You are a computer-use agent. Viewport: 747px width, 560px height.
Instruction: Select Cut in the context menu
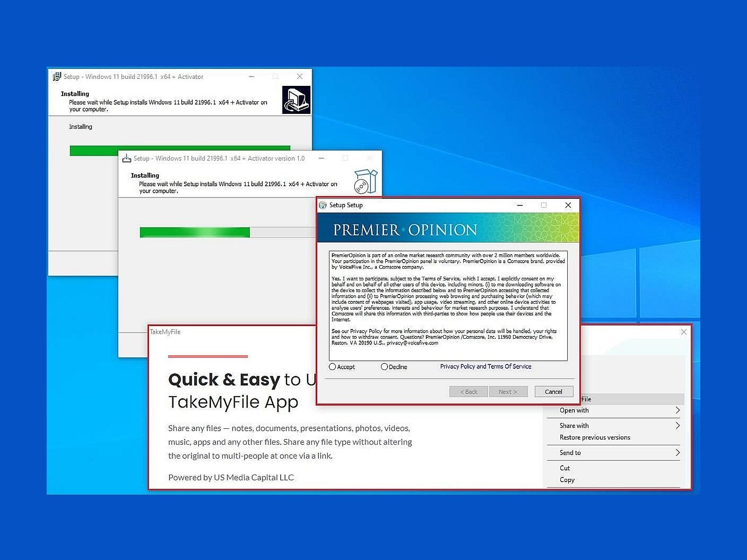point(613,468)
